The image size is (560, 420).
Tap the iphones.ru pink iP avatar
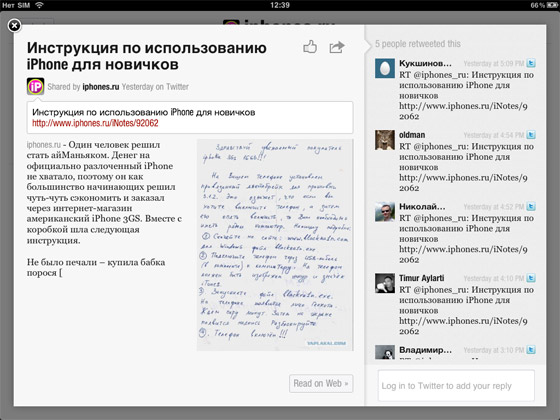35,86
